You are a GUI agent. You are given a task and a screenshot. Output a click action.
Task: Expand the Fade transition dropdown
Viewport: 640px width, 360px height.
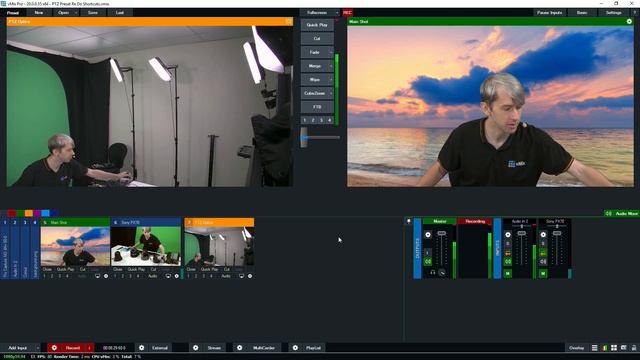(331, 52)
